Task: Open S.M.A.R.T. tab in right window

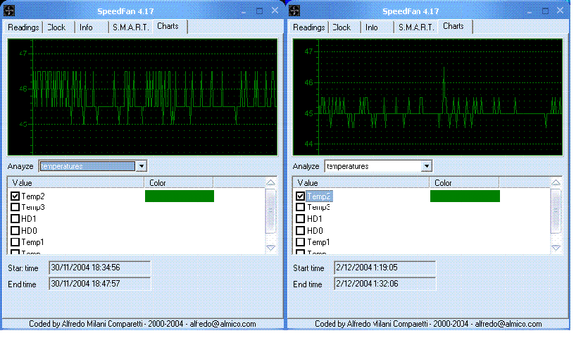Action: click(x=416, y=27)
